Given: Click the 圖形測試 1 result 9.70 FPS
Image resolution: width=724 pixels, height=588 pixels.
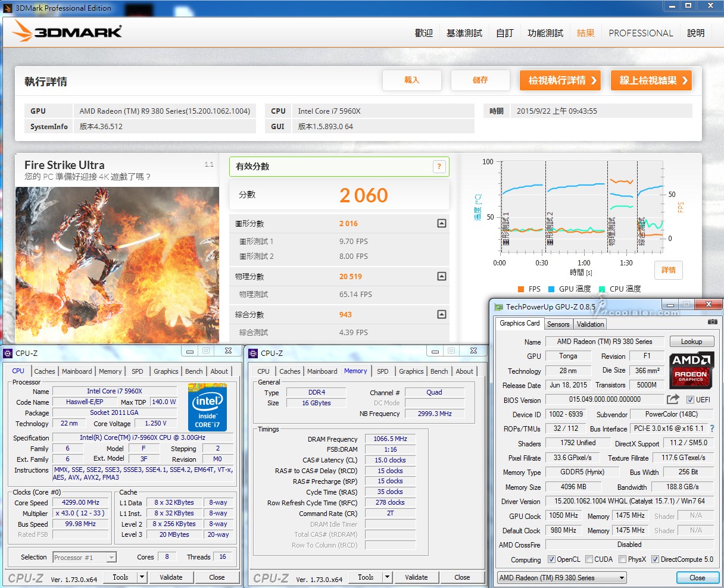Looking at the screenshot, I should point(354,242).
